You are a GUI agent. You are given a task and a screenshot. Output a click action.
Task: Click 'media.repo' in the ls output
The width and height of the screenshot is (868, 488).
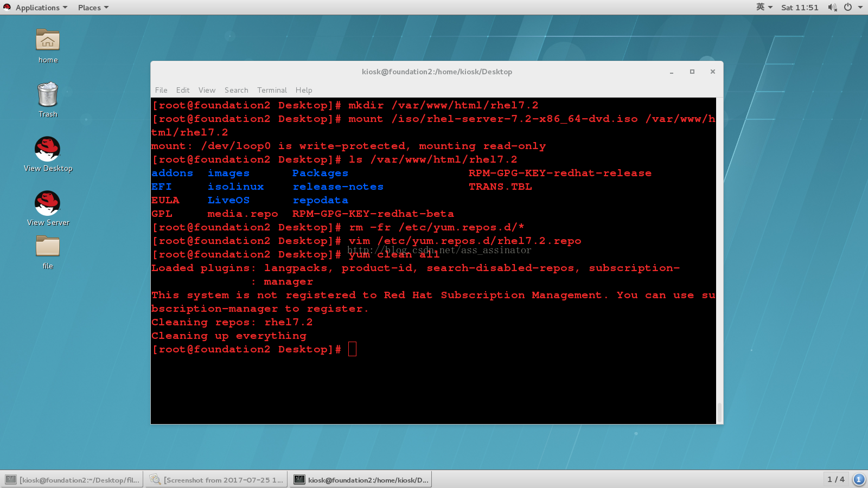click(x=242, y=214)
